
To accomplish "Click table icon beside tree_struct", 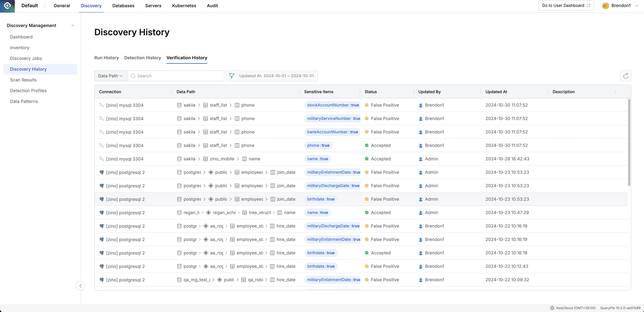I will pyautogui.click(x=244, y=213).
